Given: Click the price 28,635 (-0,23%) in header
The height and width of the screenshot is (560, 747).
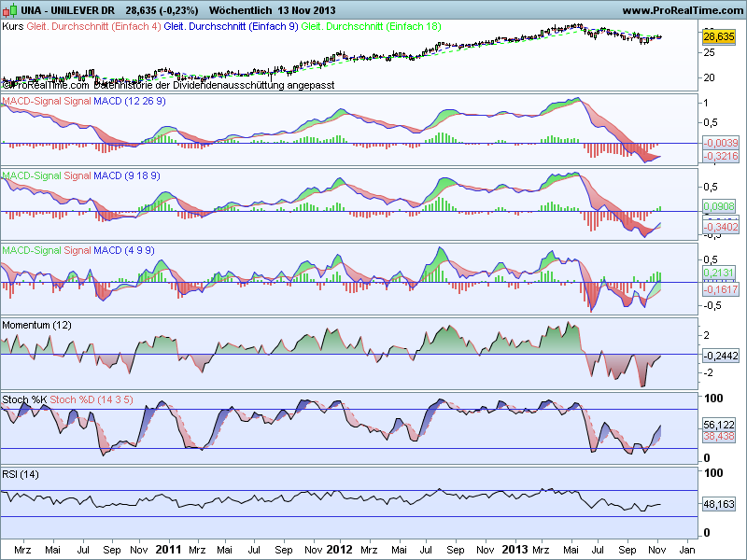Looking at the screenshot, I should 162,10.
